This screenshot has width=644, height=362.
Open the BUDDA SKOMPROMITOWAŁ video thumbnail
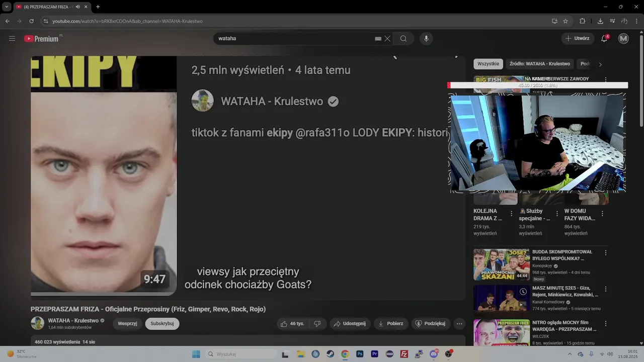[x=501, y=264]
